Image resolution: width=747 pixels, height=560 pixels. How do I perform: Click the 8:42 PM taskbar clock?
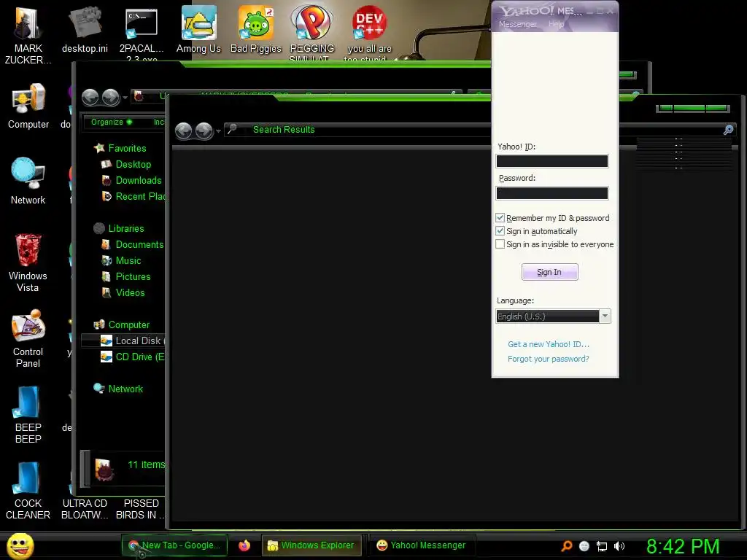point(683,546)
